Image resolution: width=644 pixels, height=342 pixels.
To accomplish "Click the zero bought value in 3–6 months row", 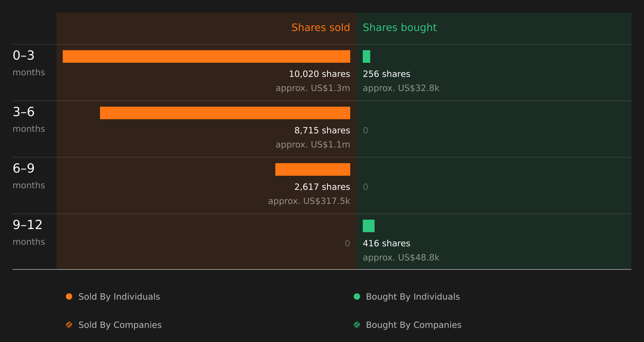I will click(366, 131).
